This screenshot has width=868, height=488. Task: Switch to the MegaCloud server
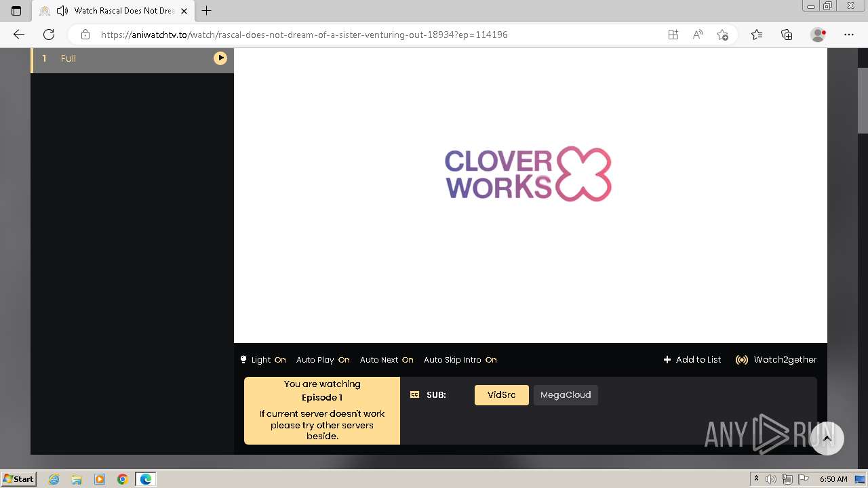pos(566,395)
